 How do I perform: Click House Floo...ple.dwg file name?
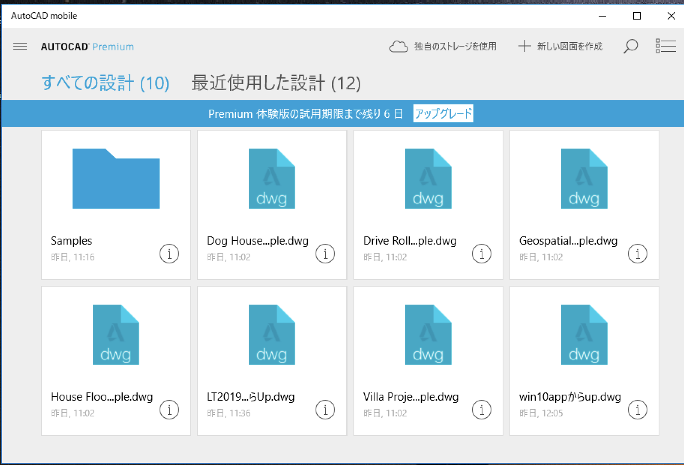(102, 397)
